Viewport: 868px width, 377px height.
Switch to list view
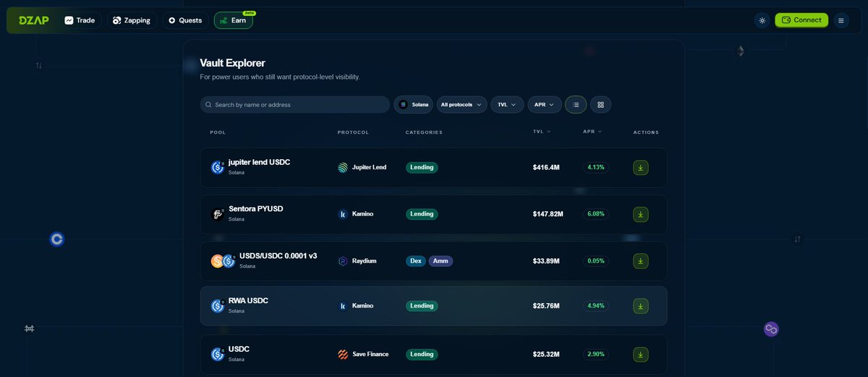click(x=576, y=105)
